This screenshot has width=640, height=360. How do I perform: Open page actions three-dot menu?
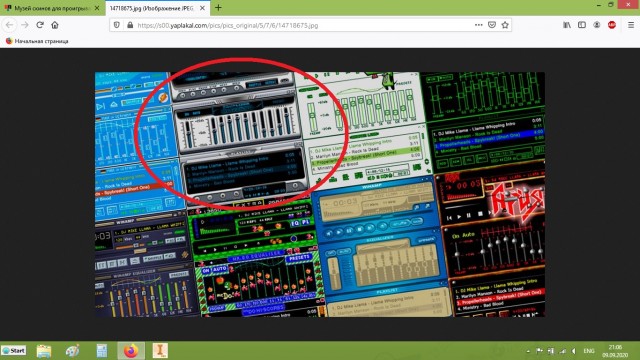[478, 25]
